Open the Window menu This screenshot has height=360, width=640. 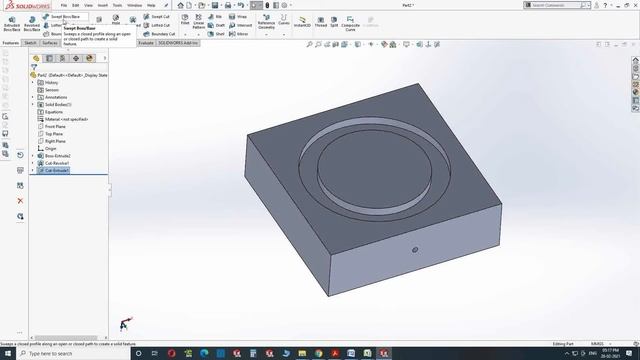[134, 5]
